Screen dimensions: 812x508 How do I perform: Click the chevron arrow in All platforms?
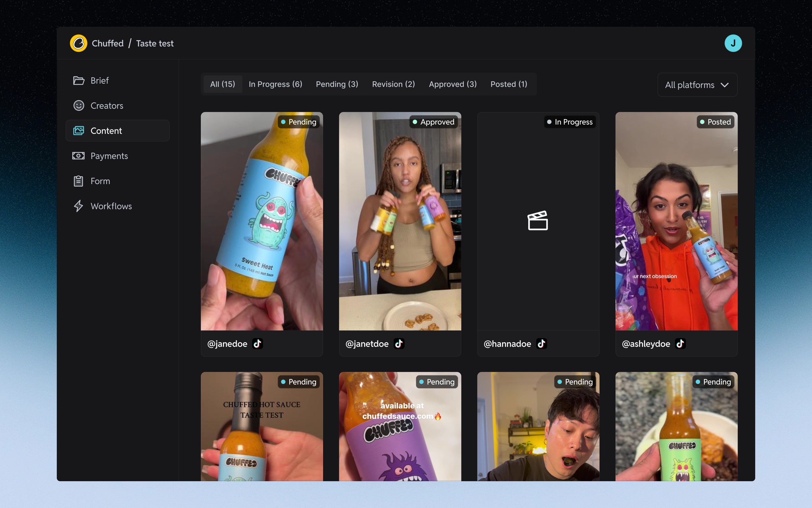pos(725,85)
